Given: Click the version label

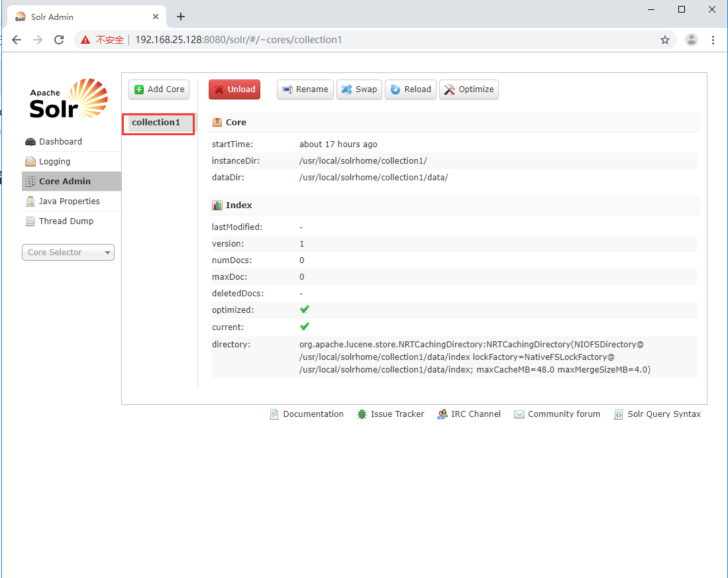Looking at the screenshot, I should (228, 243).
